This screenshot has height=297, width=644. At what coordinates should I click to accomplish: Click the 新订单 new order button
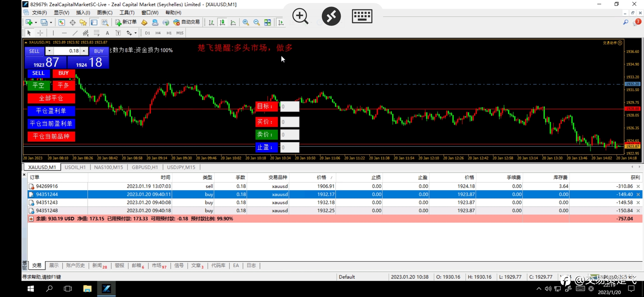point(126,22)
